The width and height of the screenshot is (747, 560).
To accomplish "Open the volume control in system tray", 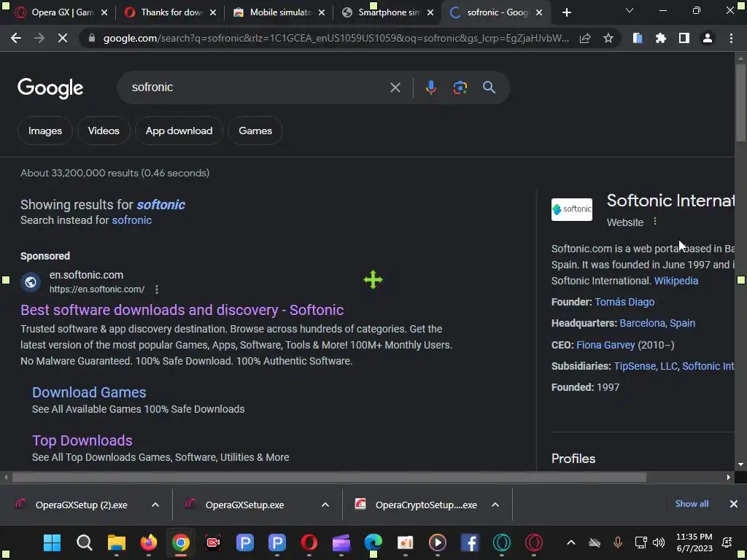I will click(659, 542).
